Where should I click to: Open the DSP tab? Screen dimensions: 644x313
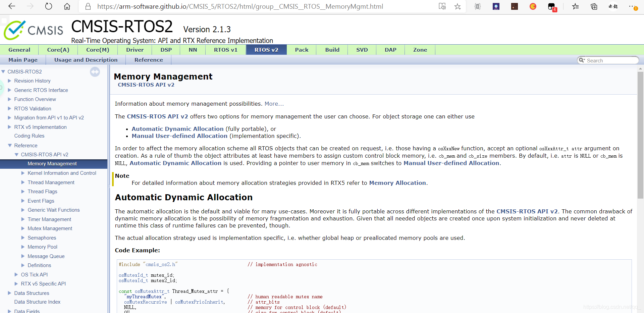coord(166,50)
